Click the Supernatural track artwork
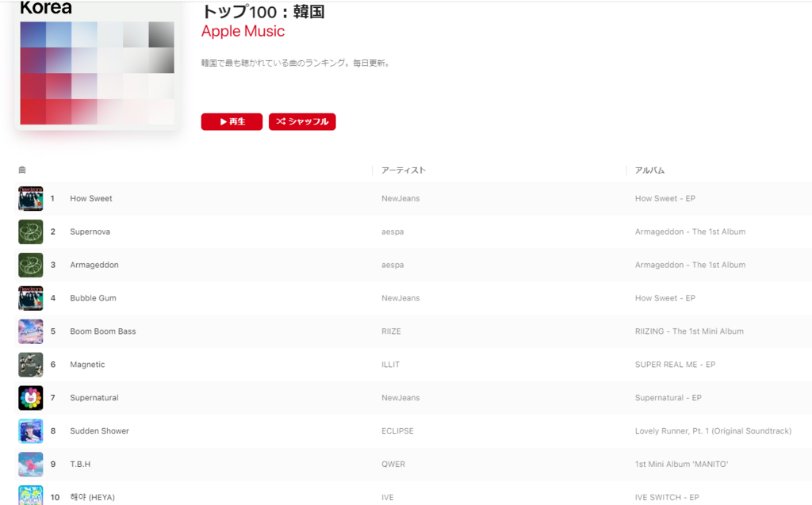 click(30, 398)
